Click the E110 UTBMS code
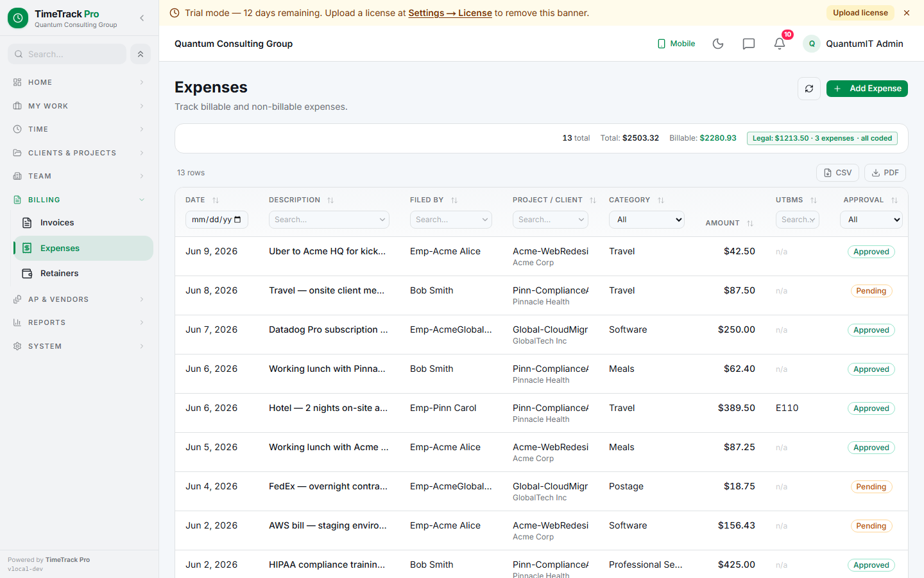The width and height of the screenshot is (924, 578). [x=787, y=408]
